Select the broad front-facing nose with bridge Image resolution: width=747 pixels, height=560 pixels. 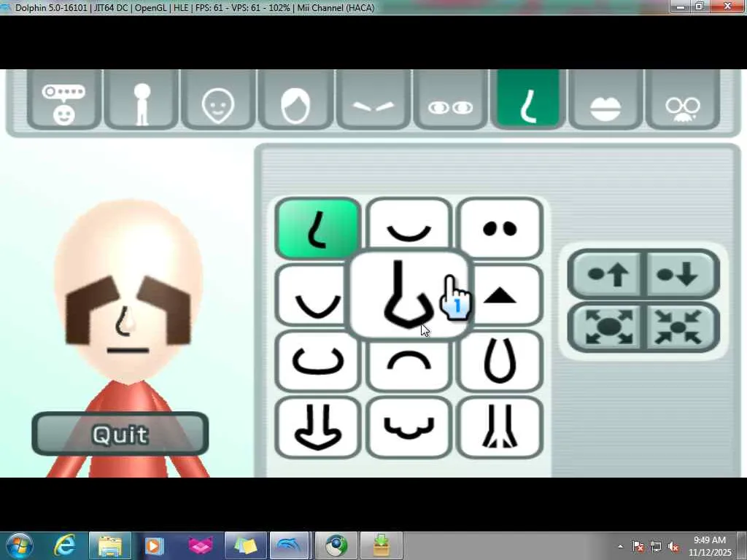coord(318,427)
